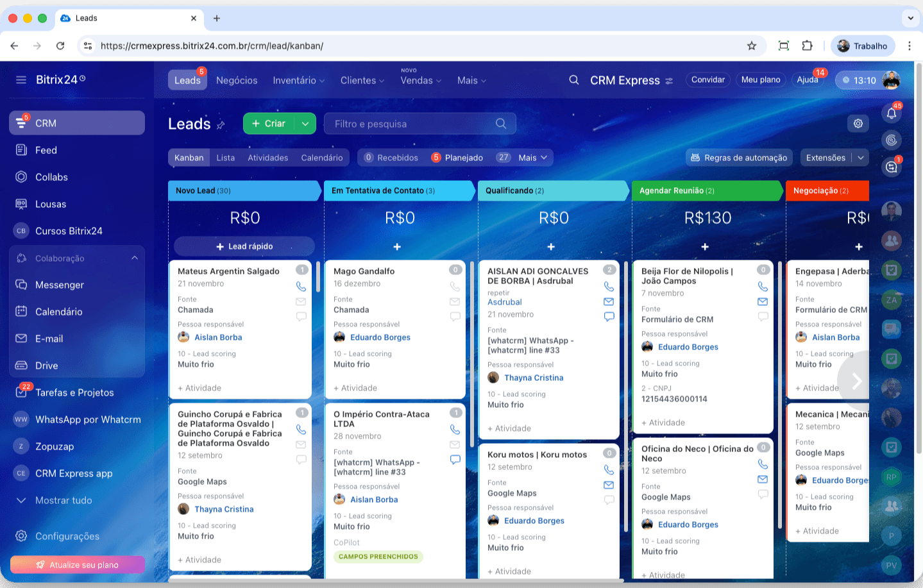Reload the page with browser refresh

click(60, 46)
